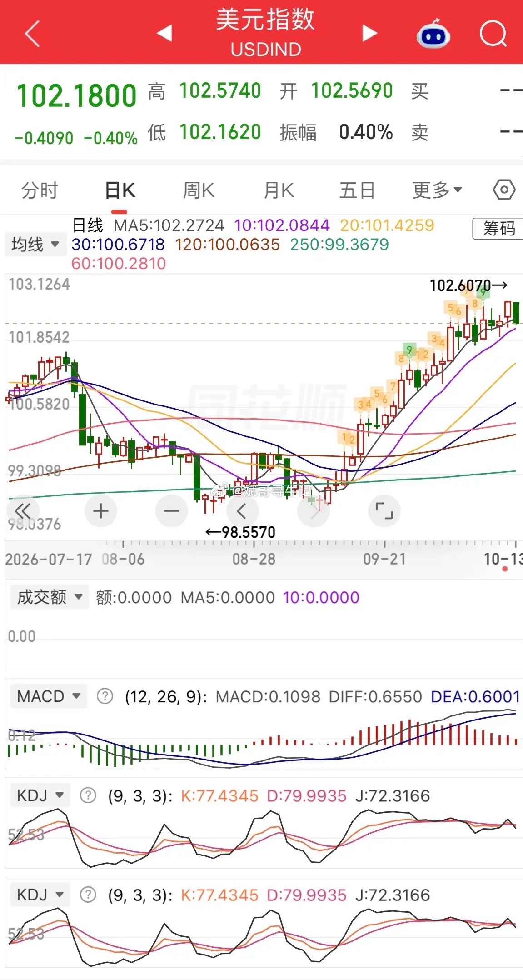Tap the MACD:0.1098 value

coord(268,696)
